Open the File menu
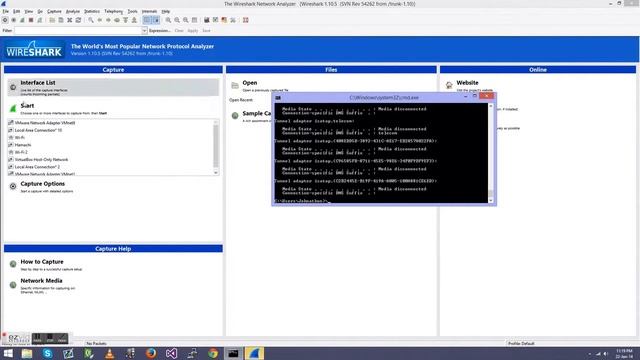 pos(5,11)
